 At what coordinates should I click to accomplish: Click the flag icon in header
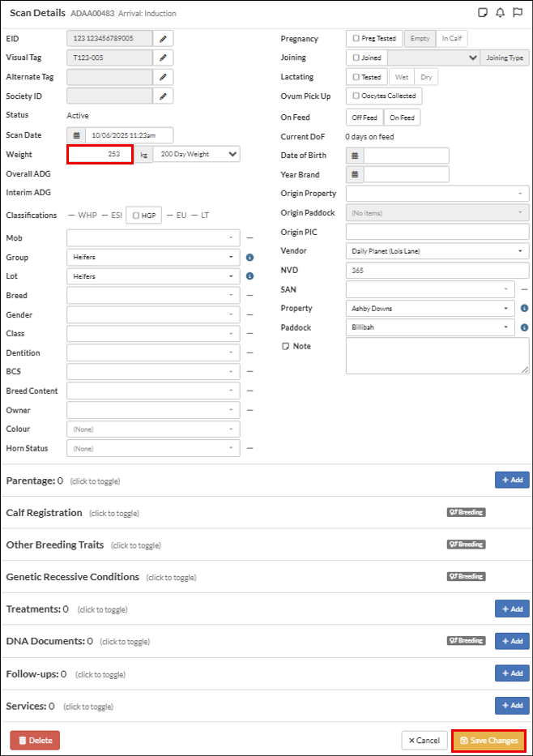click(x=518, y=13)
